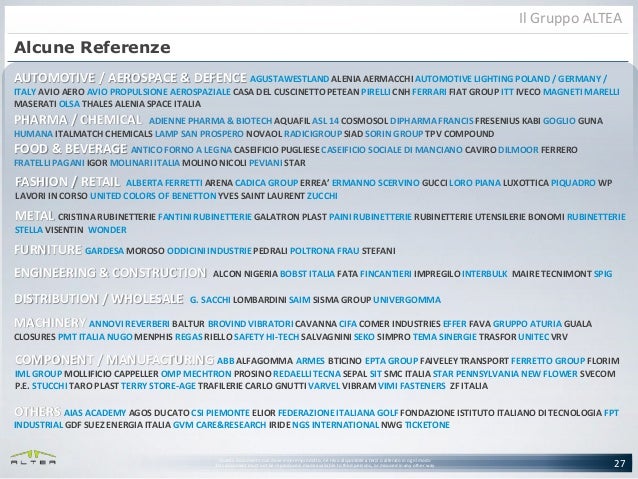
Task: Click the GRUPPO ATURIA reference
Action: tap(527, 324)
